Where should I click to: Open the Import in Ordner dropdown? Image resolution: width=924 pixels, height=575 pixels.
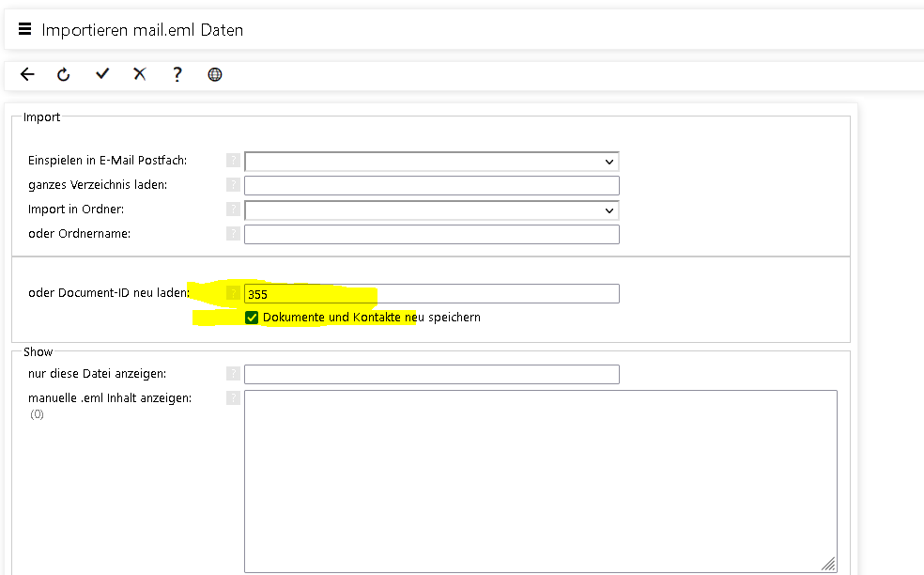click(431, 210)
